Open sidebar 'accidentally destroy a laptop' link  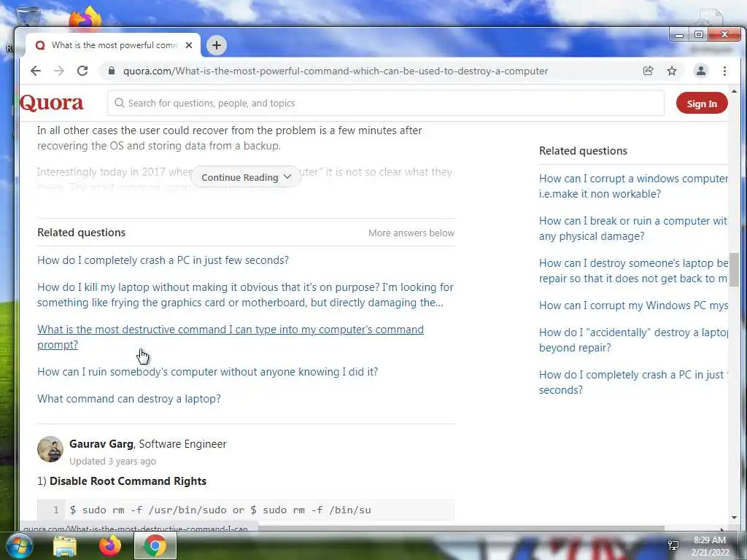[634, 340]
